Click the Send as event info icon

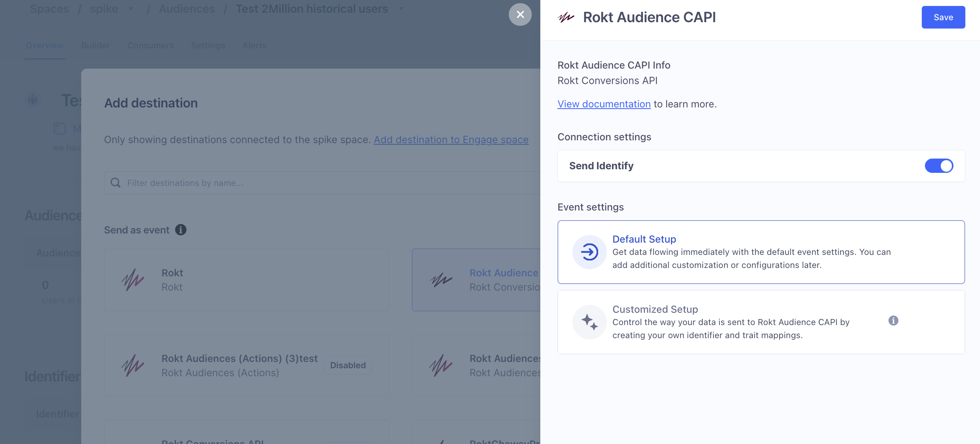pos(181,230)
